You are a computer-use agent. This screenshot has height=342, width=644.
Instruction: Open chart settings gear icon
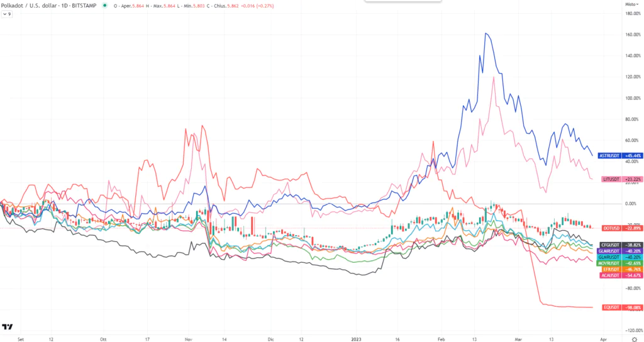point(634,339)
